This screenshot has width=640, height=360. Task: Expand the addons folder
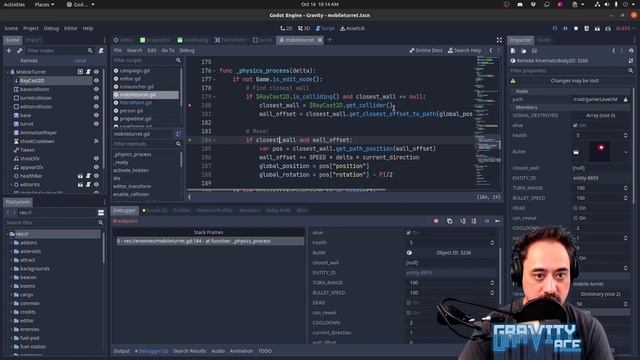tap(11, 243)
